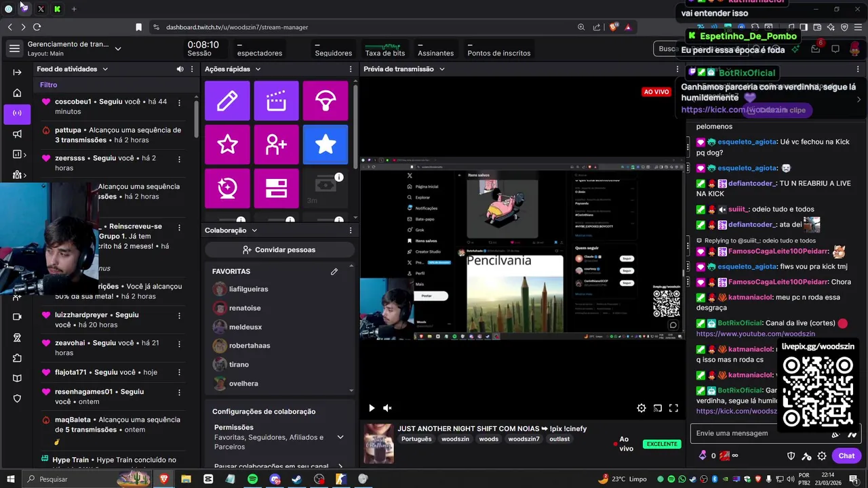Open options for zeerssss follow event
The width and height of the screenshot is (868, 488).
click(x=179, y=159)
